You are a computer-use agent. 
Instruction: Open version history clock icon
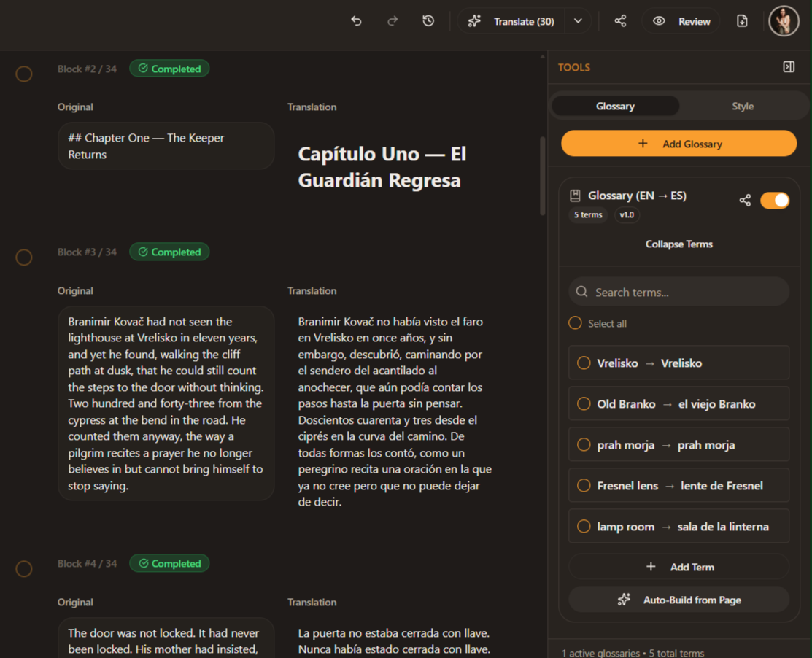tap(428, 21)
